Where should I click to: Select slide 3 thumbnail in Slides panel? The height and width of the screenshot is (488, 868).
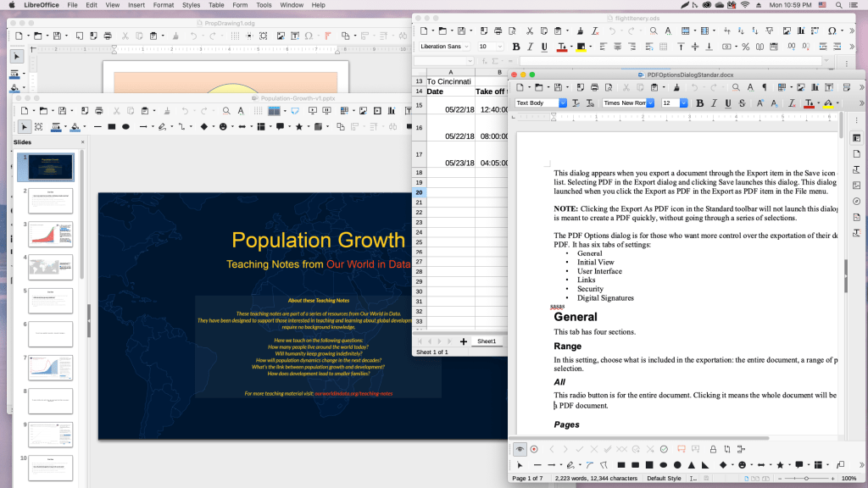51,234
